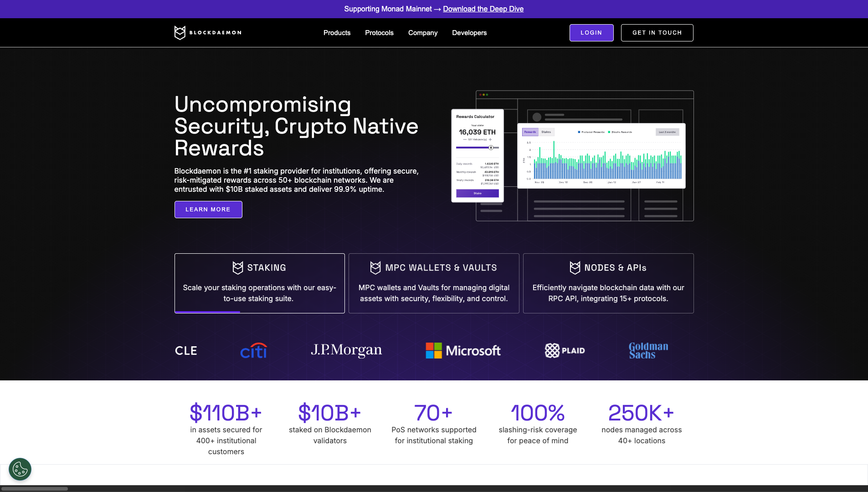This screenshot has width=868, height=492.
Task: Click the shield icon on Nodes & APIs card
Action: pyautogui.click(x=575, y=267)
